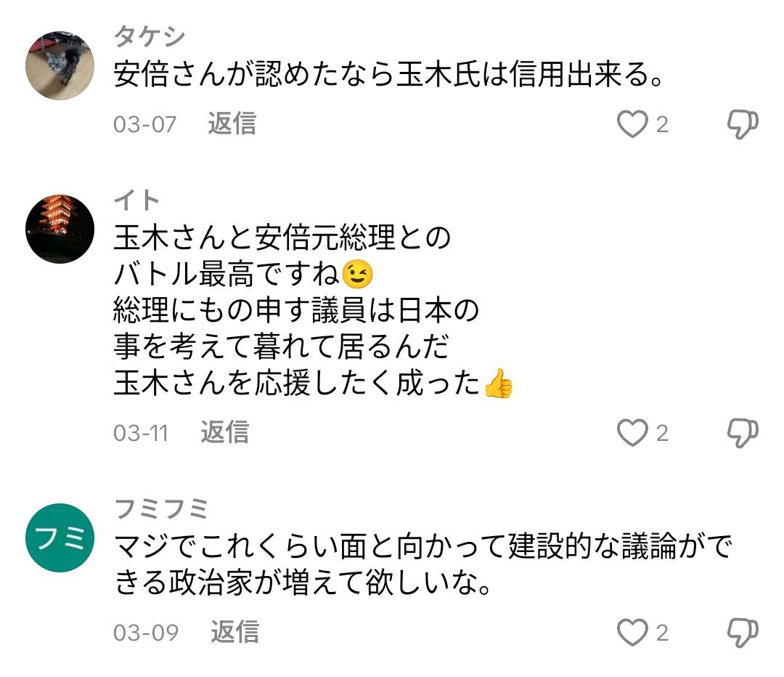Tap 返信 under イト's comment
This screenshot has width=784, height=677.
(x=225, y=433)
